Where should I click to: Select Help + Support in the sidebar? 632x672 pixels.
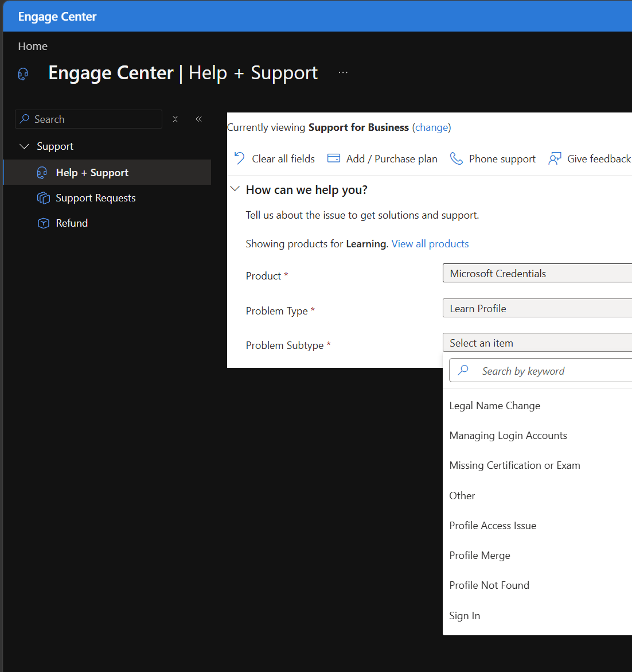pyautogui.click(x=107, y=172)
